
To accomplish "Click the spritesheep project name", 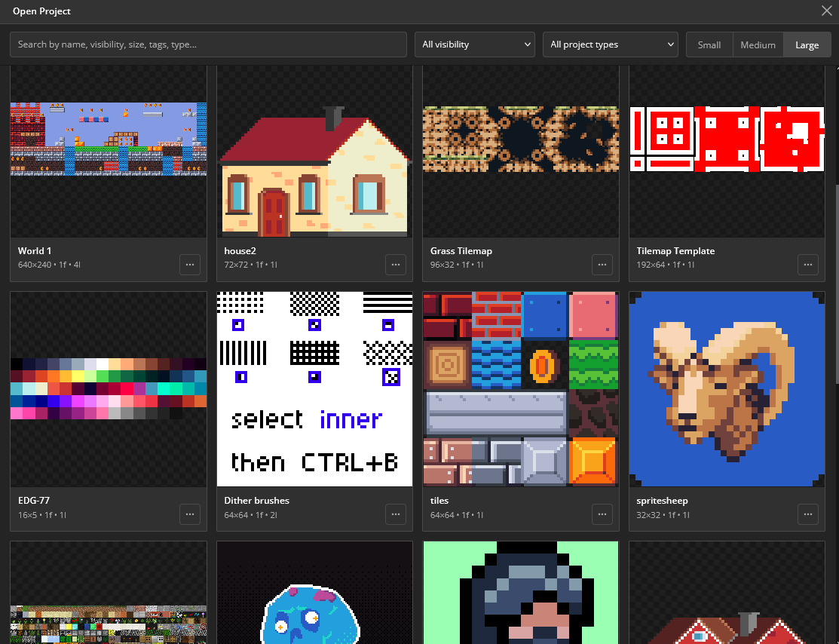I will [662, 501].
